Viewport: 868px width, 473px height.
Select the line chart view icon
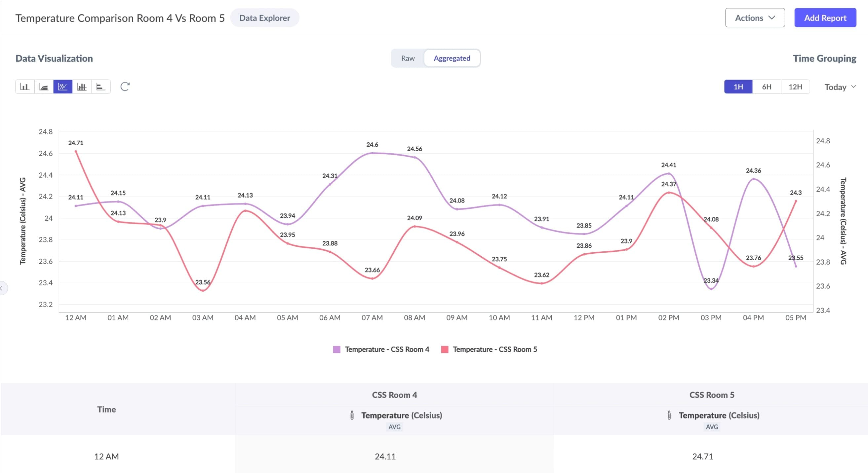(x=63, y=87)
